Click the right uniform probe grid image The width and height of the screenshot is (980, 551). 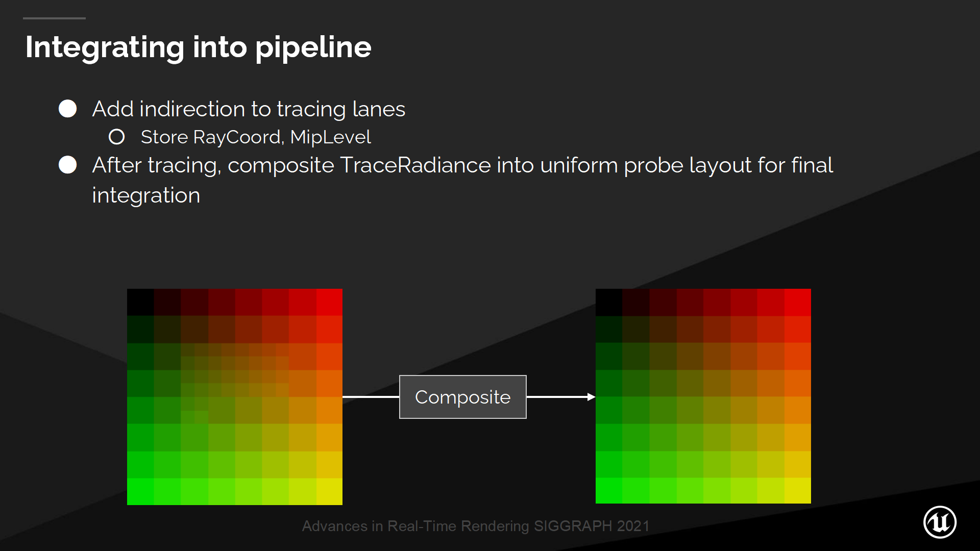703,396
